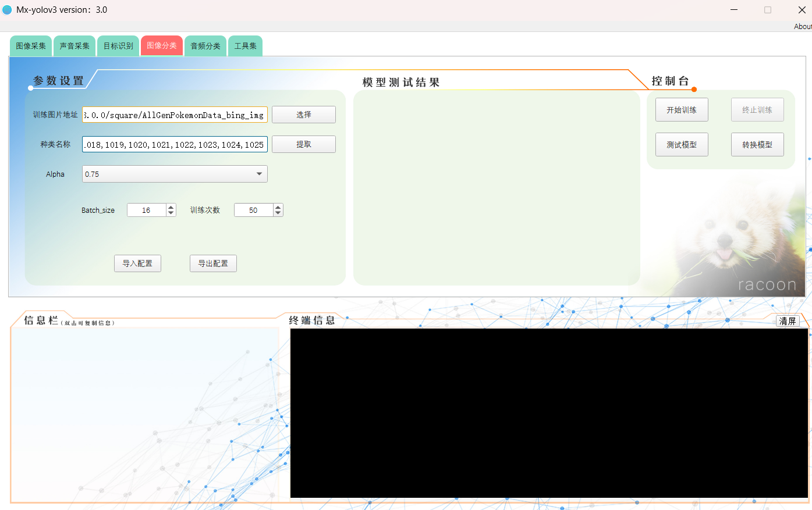Open the Alpha 0.75 dropdown
The height and width of the screenshot is (510, 812).
[x=175, y=174]
